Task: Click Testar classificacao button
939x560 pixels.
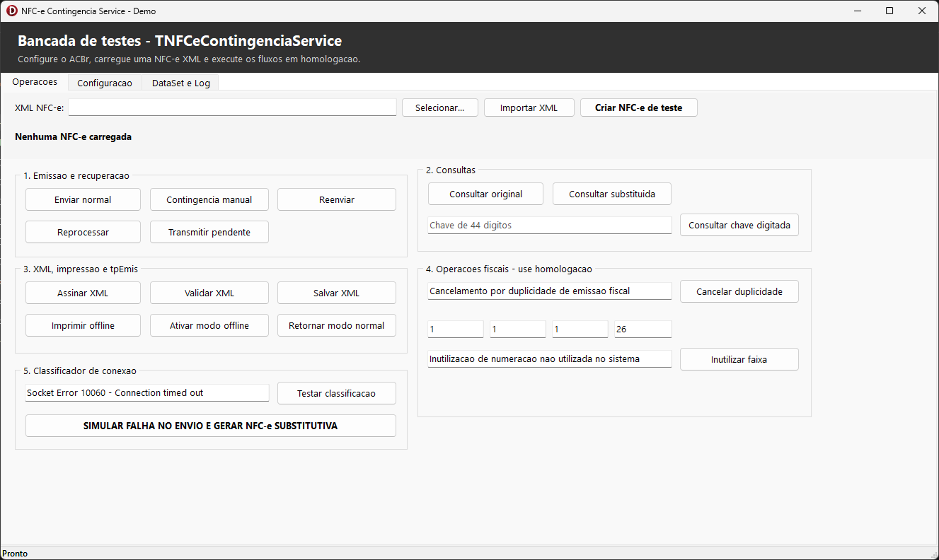Action: coord(337,393)
